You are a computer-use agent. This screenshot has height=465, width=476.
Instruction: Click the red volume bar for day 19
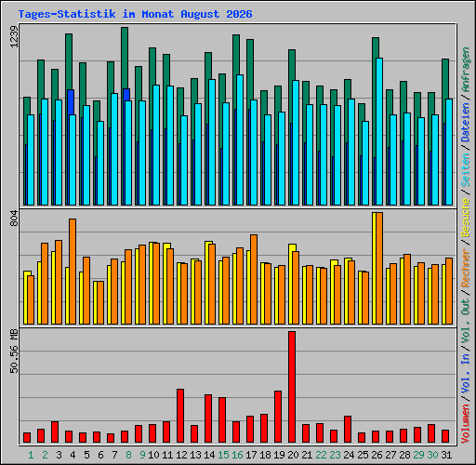click(278, 417)
